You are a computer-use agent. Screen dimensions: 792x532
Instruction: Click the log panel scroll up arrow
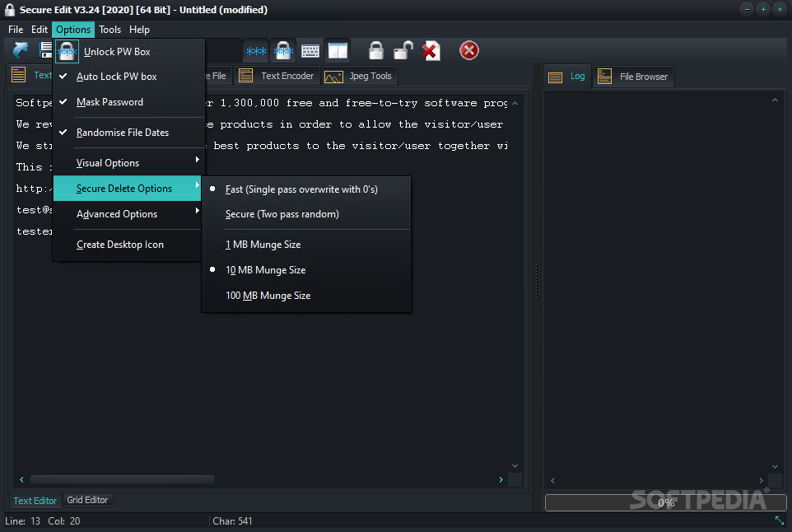pos(775,100)
